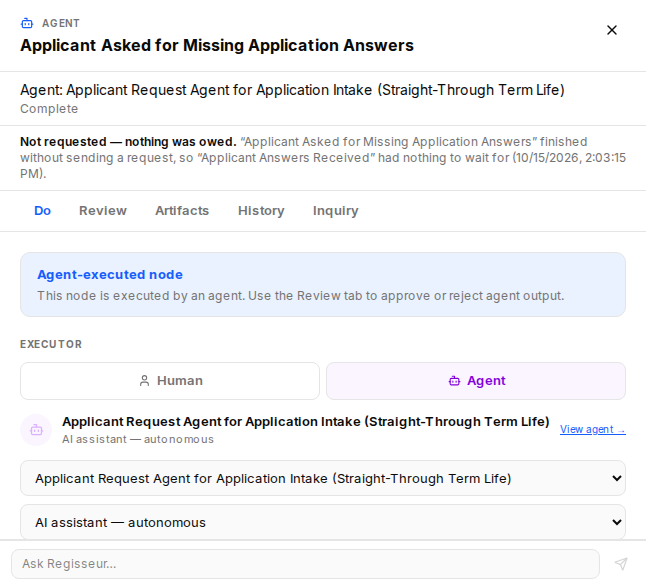This screenshot has width=646, height=584.
Task: Select Human as executor
Action: pyautogui.click(x=170, y=381)
